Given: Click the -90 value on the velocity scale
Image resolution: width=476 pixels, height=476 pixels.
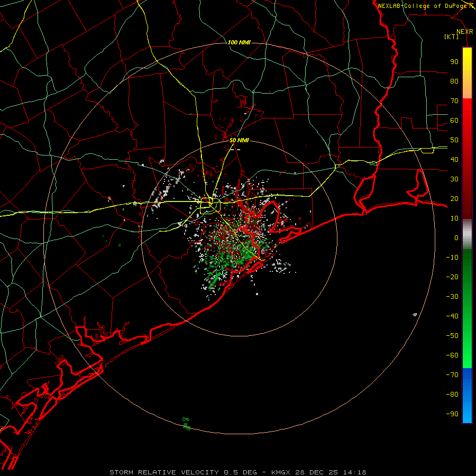Looking at the screenshot, I should [x=452, y=414].
